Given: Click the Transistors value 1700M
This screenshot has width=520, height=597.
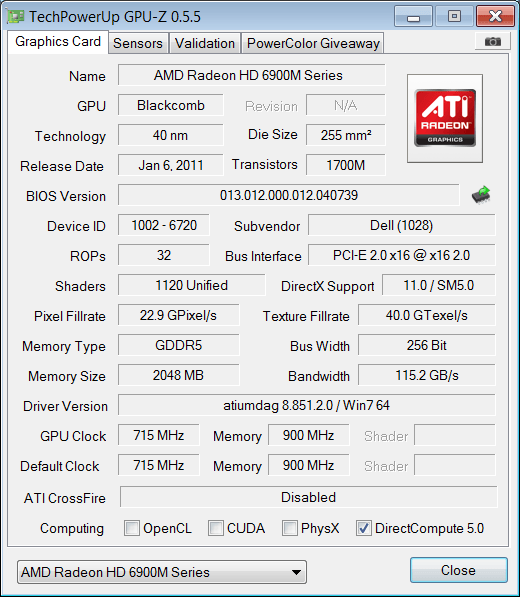Looking at the screenshot, I should pos(346,165).
